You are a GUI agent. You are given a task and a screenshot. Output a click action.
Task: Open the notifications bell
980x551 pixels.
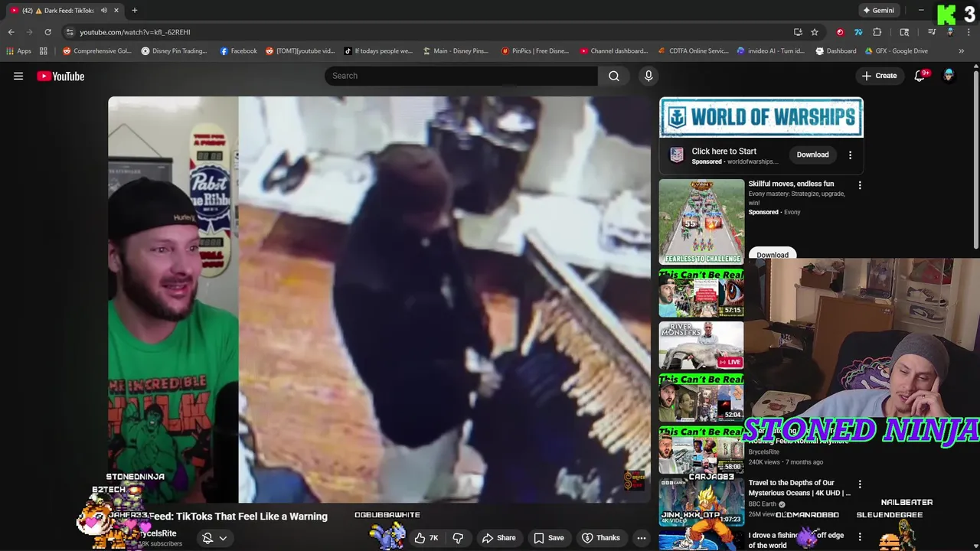[x=920, y=76]
